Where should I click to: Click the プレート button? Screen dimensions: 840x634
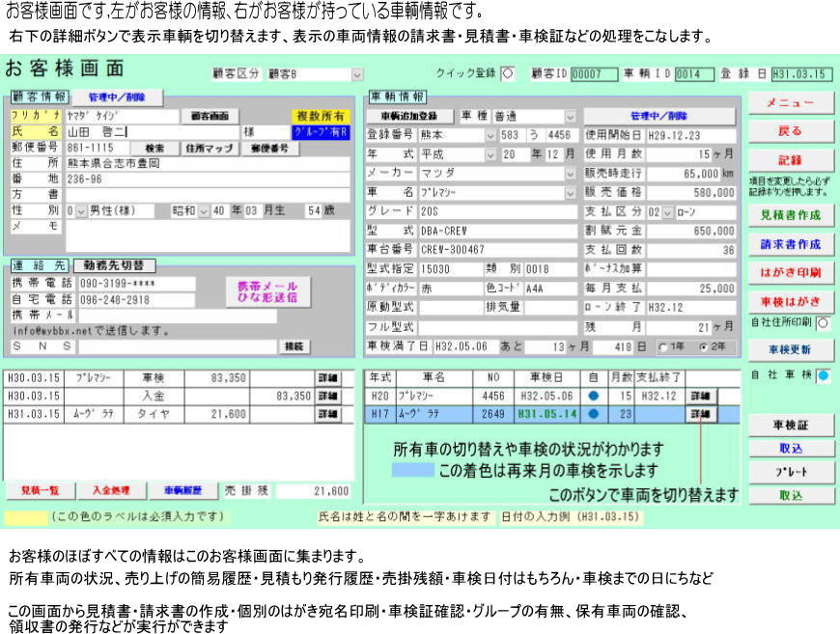coord(791,472)
